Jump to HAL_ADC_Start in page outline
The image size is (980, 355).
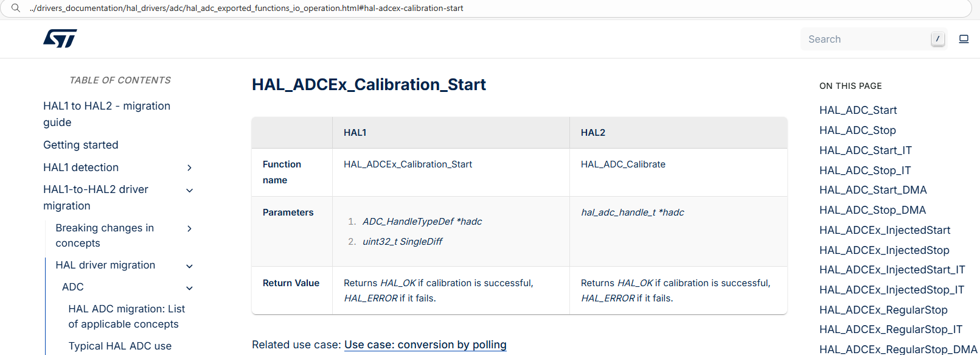(858, 110)
